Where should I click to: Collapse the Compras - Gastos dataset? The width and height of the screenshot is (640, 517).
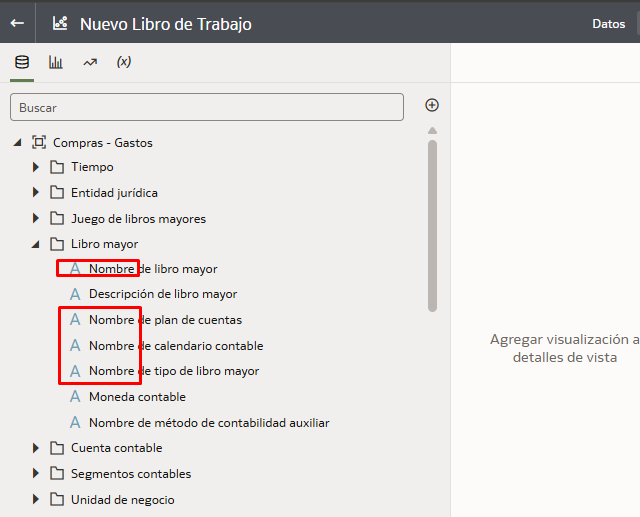pos(17,143)
